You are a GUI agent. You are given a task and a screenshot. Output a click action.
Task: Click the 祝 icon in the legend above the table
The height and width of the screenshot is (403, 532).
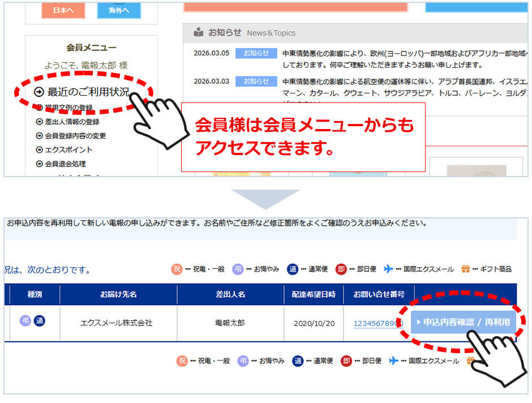click(177, 269)
